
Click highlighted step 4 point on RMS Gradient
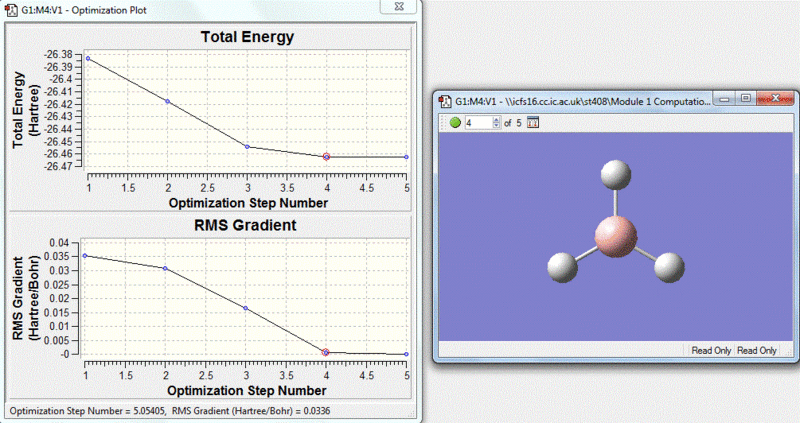click(326, 352)
